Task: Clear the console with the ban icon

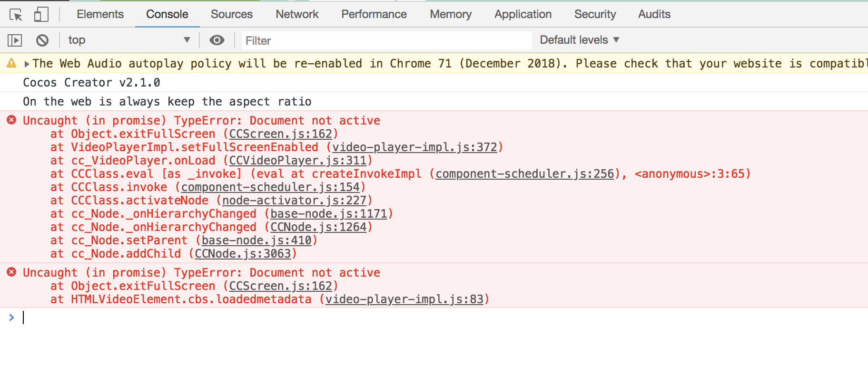Action: click(x=42, y=40)
